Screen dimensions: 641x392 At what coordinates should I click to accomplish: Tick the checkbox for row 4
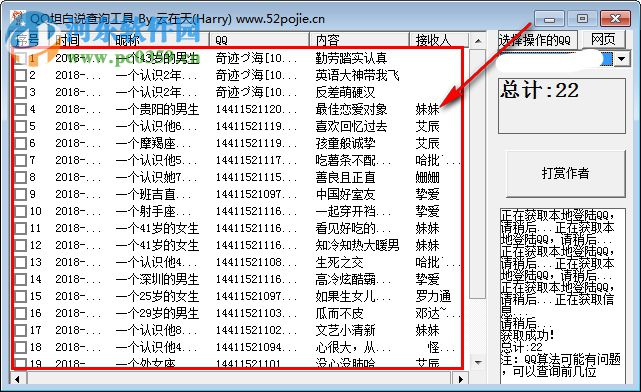click(x=21, y=110)
